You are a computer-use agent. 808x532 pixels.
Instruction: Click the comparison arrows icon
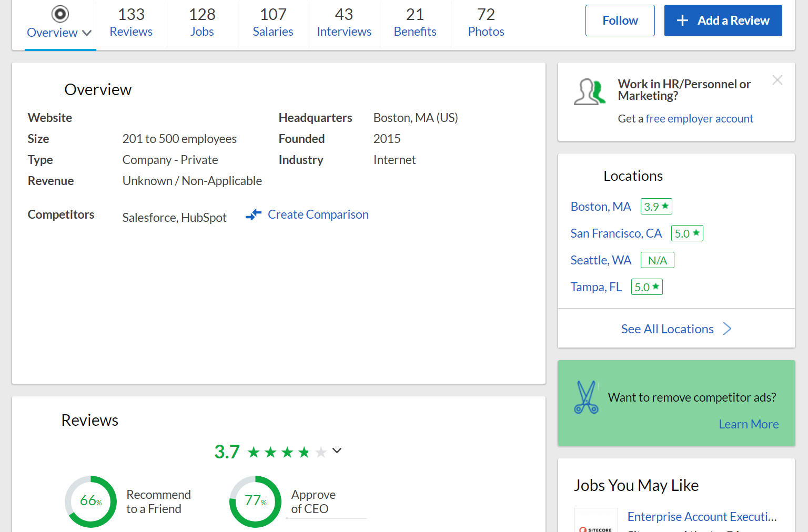(254, 214)
